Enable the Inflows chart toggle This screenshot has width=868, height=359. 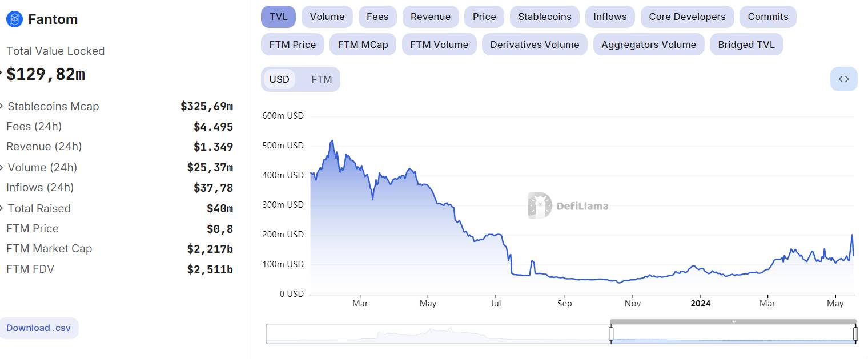[x=610, y=17]
